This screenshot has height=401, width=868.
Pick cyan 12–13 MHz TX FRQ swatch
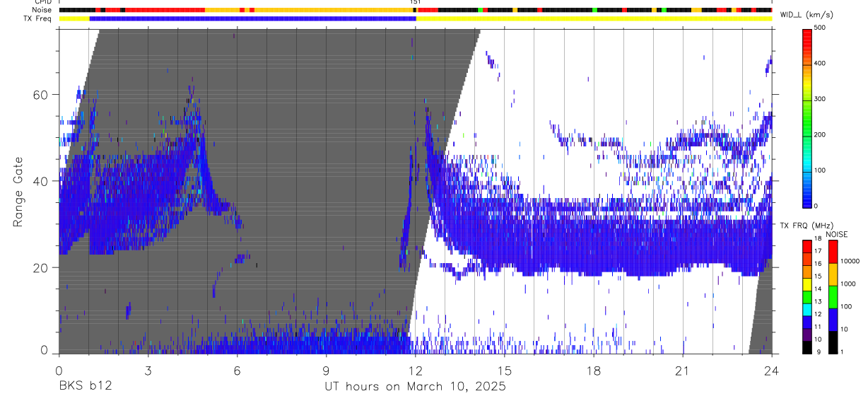click(x=807, y=309)
